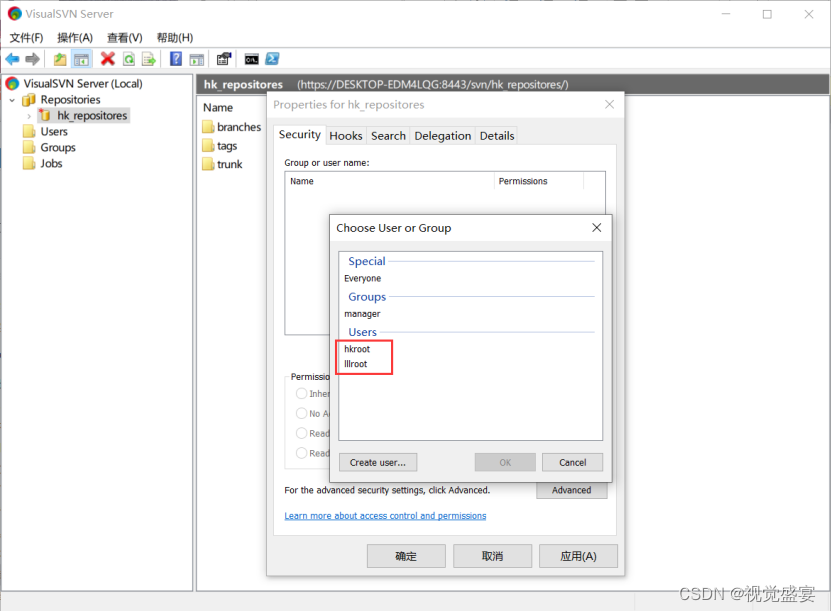Image resolution: width=831 pixels, height=612 pixels.
Task: Open the 查看(V) menu
Action: [125, 38]
